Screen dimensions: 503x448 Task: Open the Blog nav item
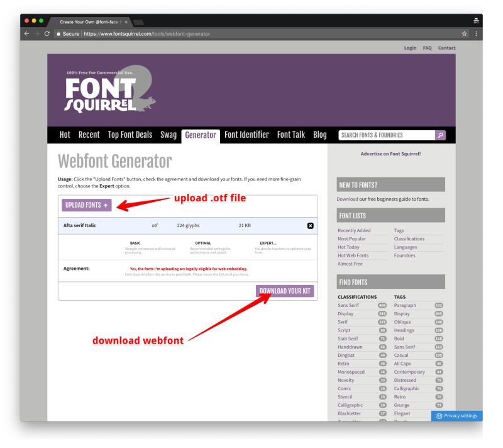pyautogui.click(x=320, y=135)
